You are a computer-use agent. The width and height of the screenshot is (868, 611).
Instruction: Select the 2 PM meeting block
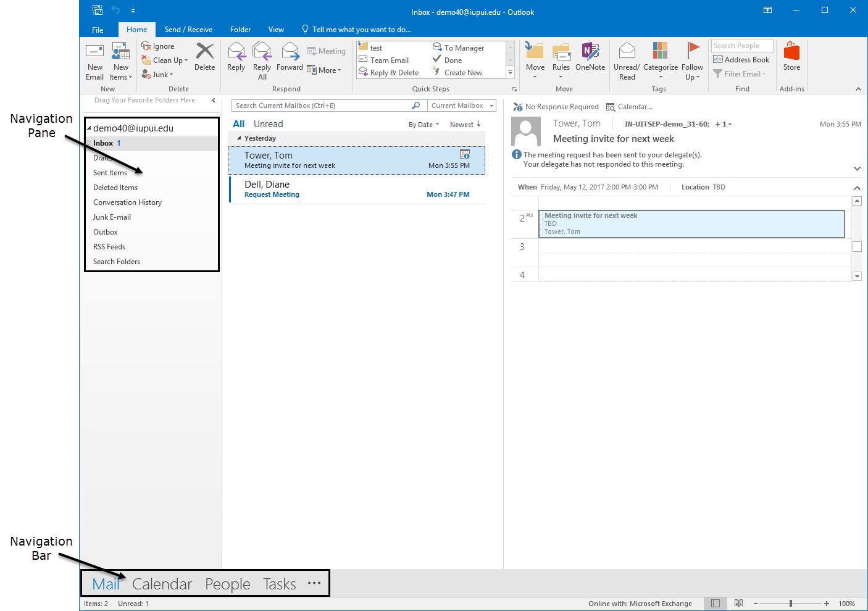click(x=691, y=223)
